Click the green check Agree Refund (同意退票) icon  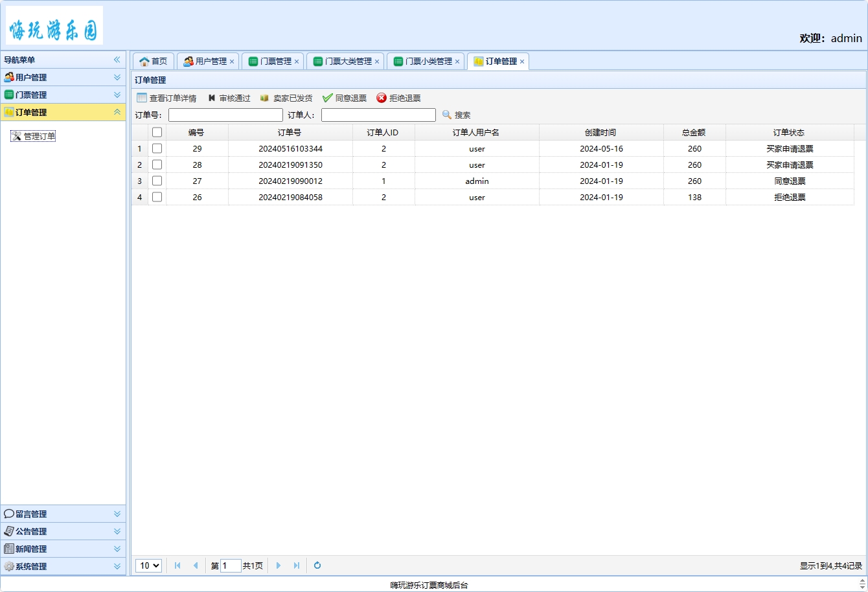pos(328,98)
